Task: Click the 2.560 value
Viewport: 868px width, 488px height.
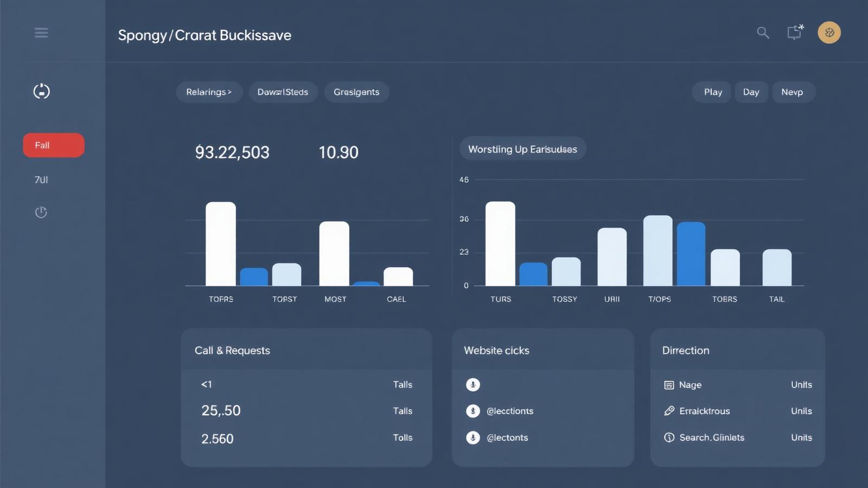Action: pos(217,439)
